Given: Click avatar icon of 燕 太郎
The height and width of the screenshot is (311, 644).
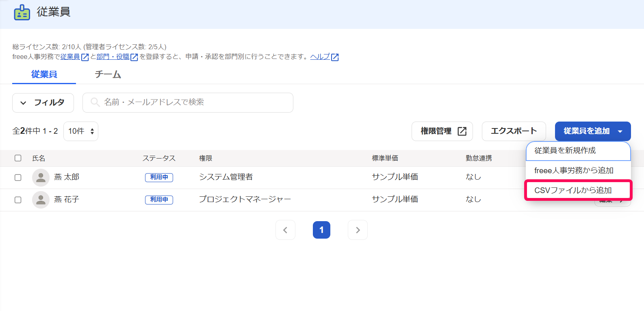Looking at the screenshot, I should 41,177.
